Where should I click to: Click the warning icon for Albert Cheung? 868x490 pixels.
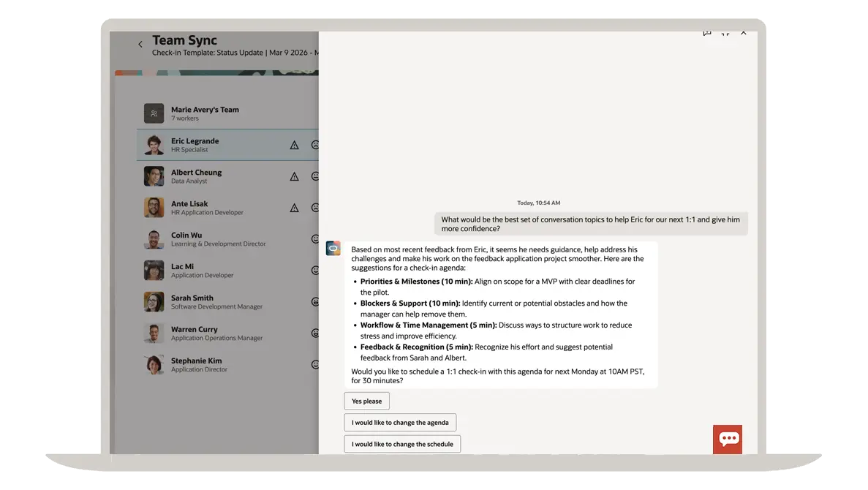click(294, 177)
